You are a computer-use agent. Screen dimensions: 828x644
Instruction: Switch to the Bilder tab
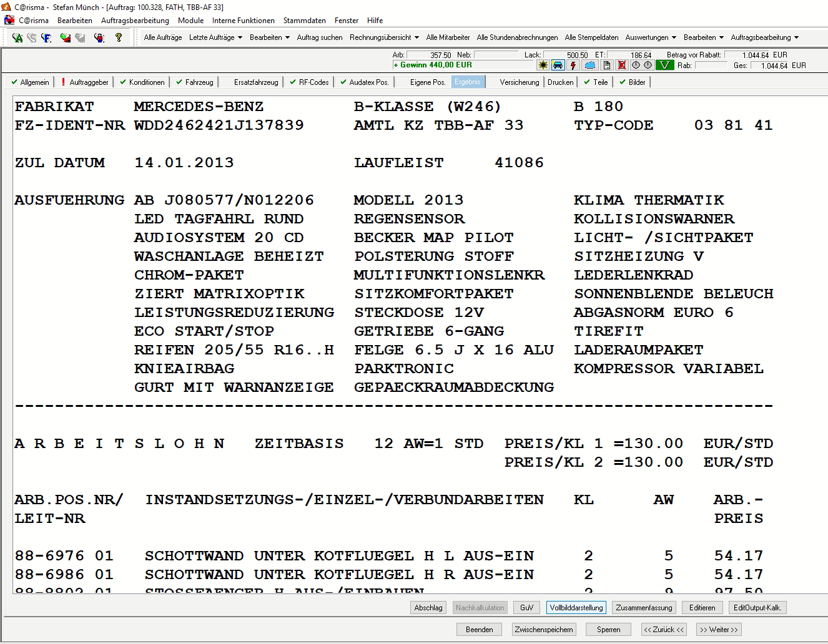[x=633, y=82]
